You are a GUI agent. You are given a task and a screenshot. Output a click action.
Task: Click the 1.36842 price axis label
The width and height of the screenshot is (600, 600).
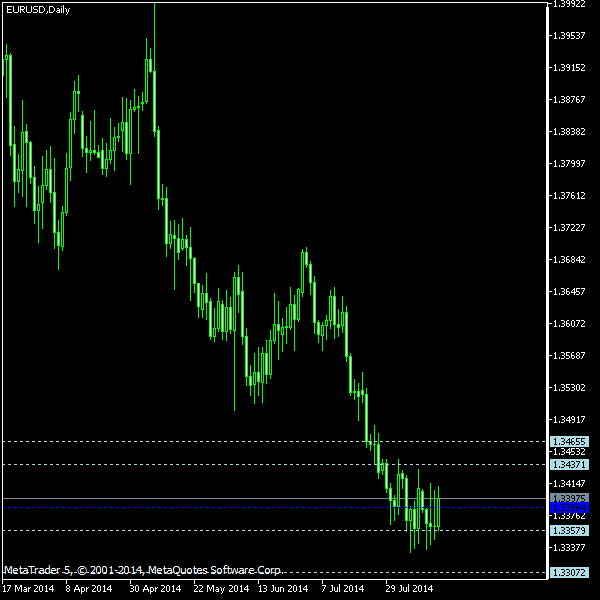coord(569,260)
